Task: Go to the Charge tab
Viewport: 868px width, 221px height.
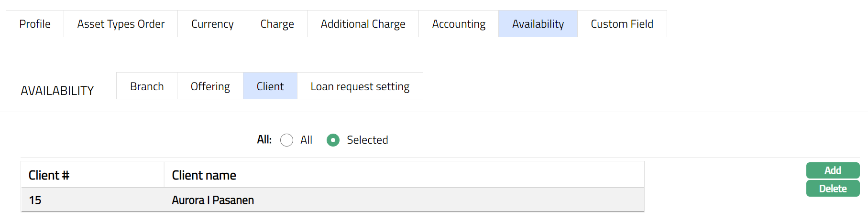Action: pyautogui.click(x=277, y=24)
